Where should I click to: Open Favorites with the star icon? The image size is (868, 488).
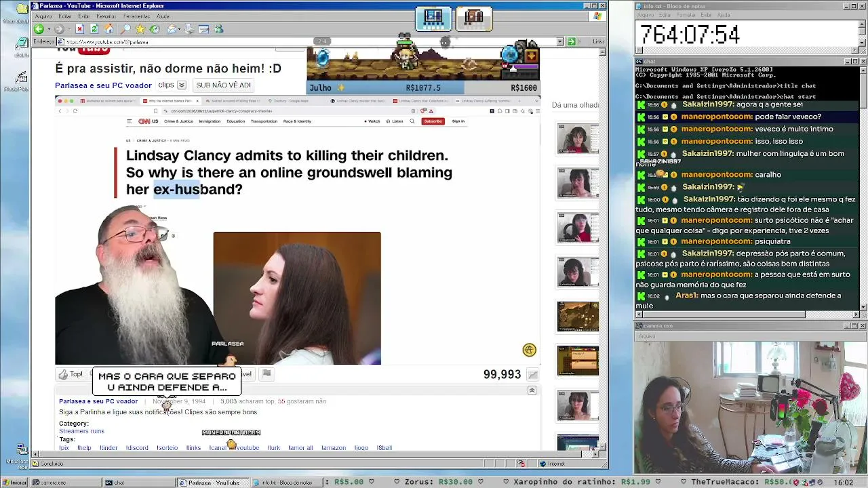click(x=140, y=29)
